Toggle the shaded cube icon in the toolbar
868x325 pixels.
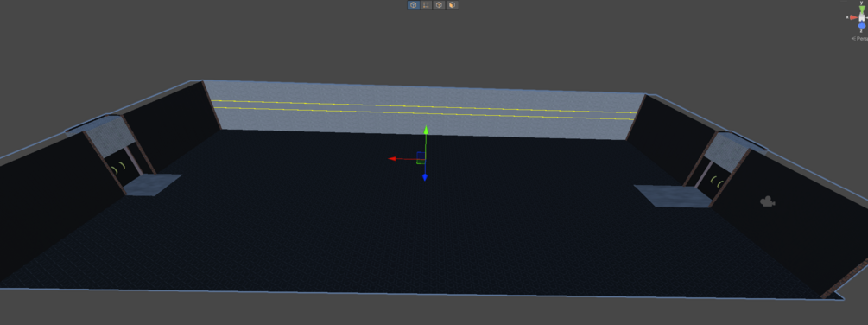click(x=453, y=5)
